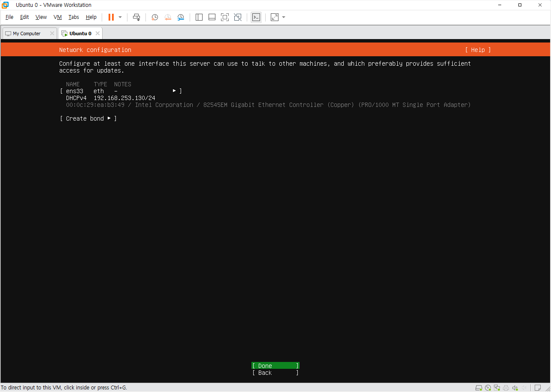
Task: Click the Unity mode icon
Action: 238,17
